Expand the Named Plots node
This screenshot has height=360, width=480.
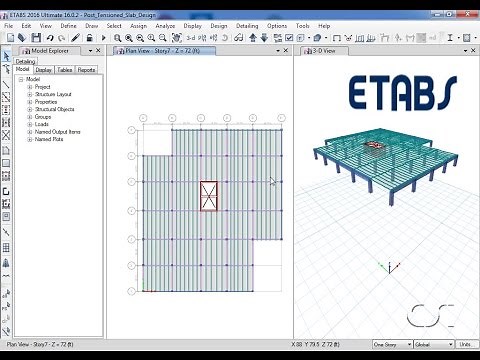click(x=30, y=139)
